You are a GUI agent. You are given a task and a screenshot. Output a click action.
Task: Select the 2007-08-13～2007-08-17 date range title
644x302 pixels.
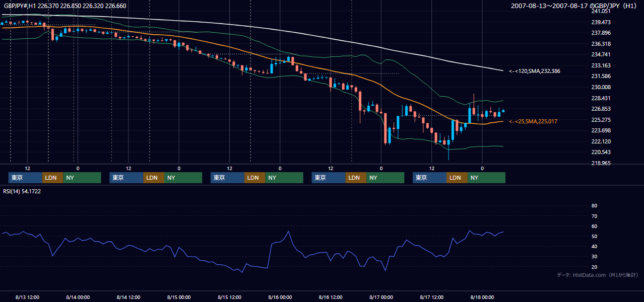tap(574, 6)
